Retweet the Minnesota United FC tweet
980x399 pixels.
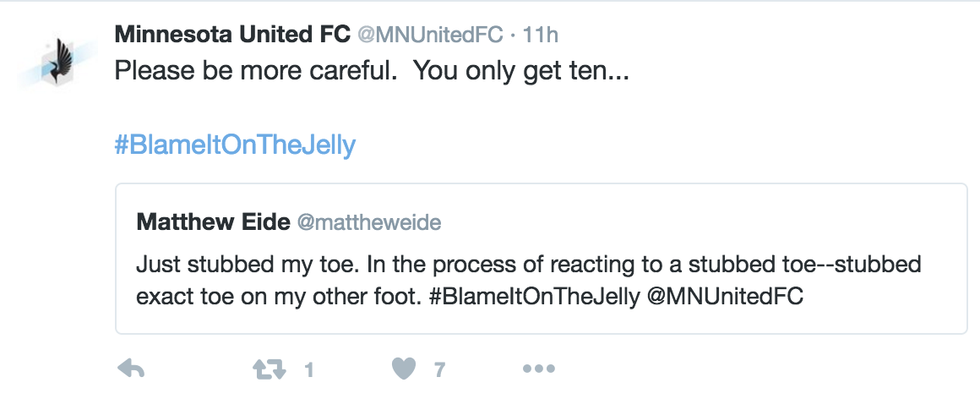point(270,369)
